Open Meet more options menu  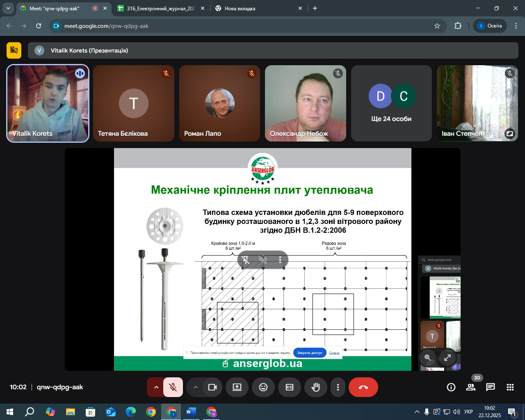tap(338, 387)
